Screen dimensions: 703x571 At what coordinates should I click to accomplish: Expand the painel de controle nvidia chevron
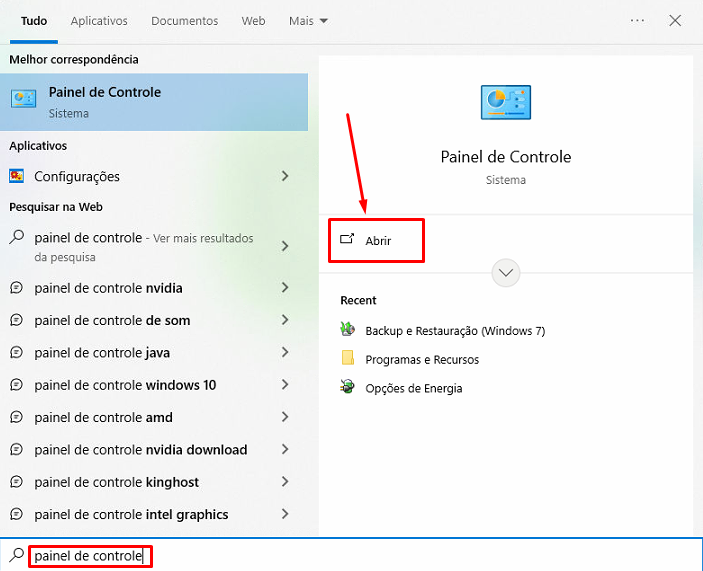pyautogui.click(x=285, y=287)
